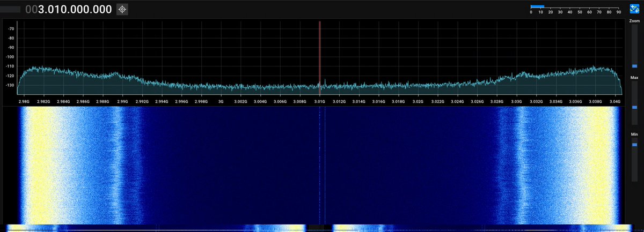The image size is (644, 232).
Task: Adjust the Max level slider handle
Action: pos(634,108)
